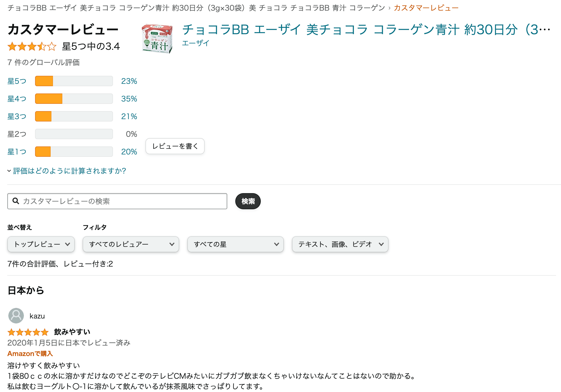Click kazu's profile avatar icon

click(x=16, y=316)
